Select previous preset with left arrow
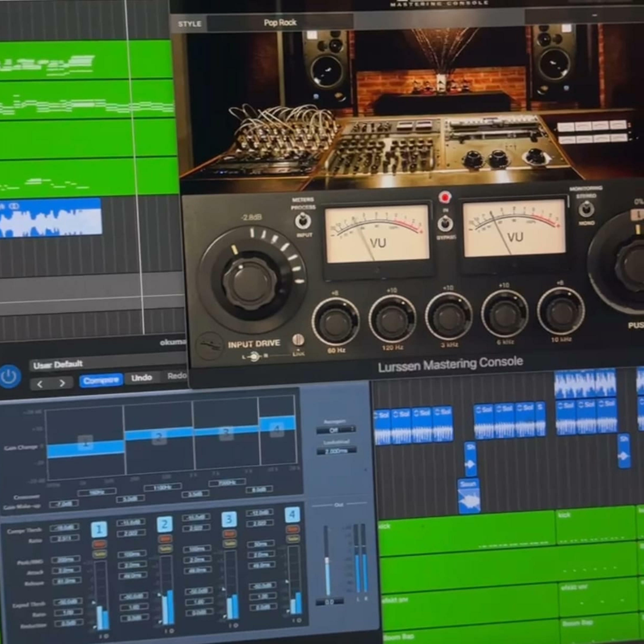644x644 pixels. click(40, 384)
